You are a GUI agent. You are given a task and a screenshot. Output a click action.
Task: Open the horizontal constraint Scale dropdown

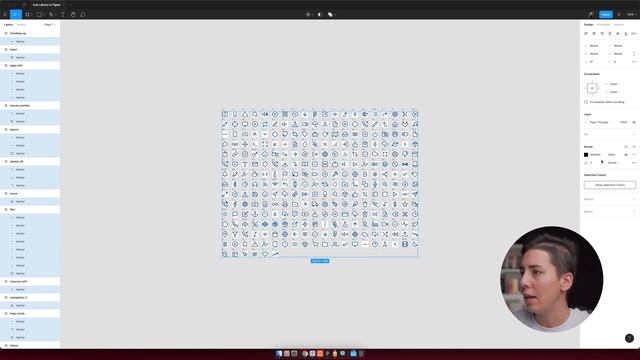pos(613,84)
